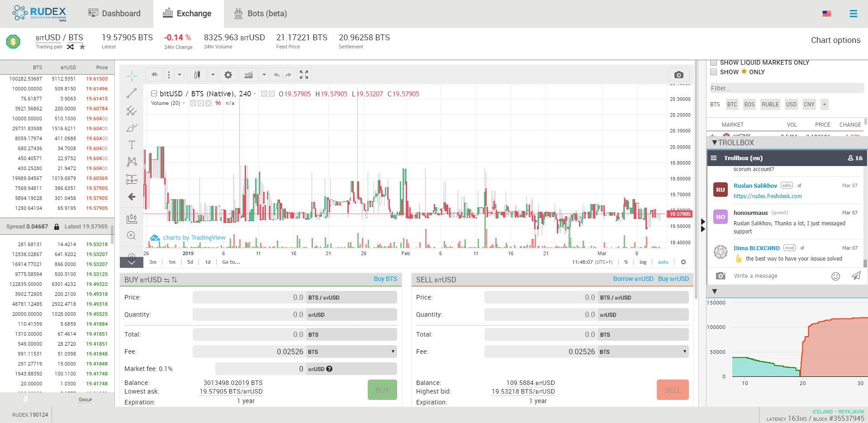Select the chart measure ruler tool

(x=132, y=219)
